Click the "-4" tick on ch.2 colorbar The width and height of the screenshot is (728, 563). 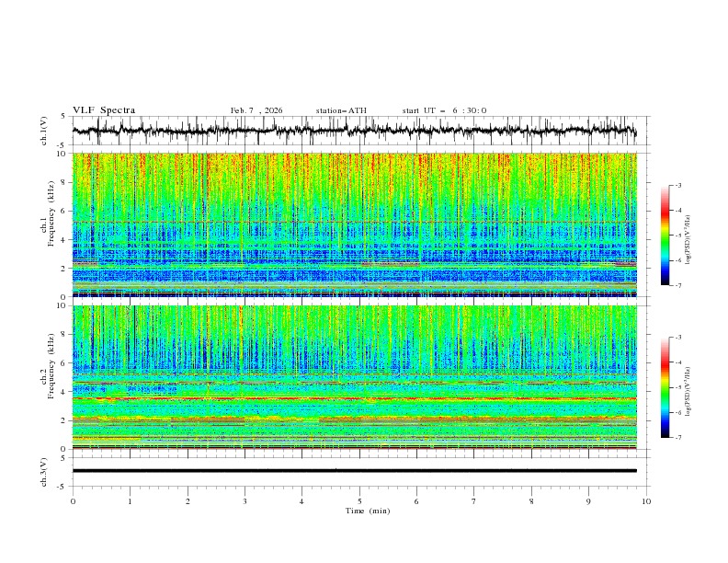click(677, 362)
